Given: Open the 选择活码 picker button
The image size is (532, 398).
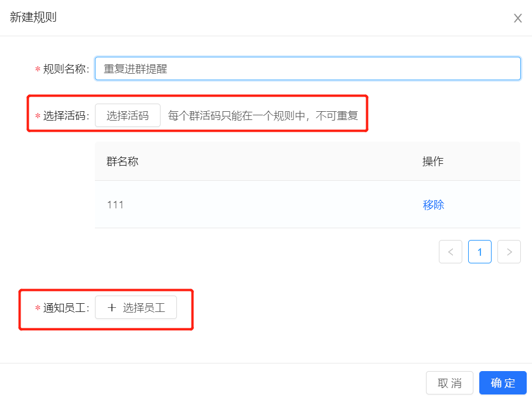Looking at the screenshot, I should coord(128,115).
